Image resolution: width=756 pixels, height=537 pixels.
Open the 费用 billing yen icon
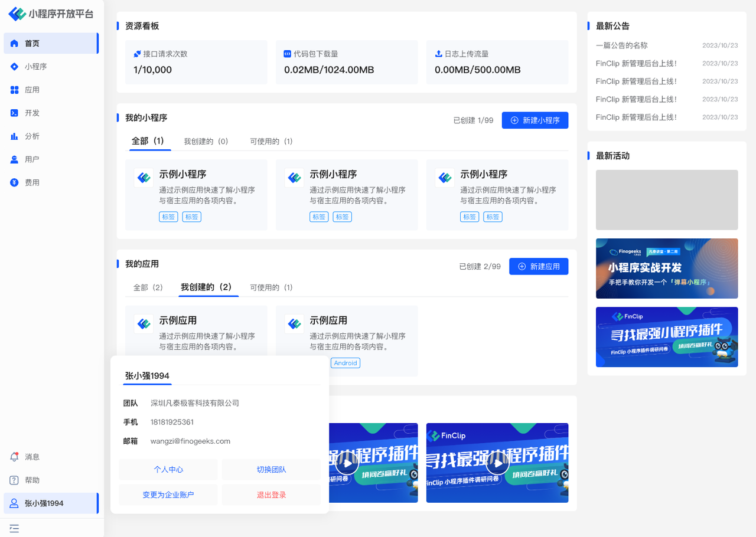(x=15, y=183)
